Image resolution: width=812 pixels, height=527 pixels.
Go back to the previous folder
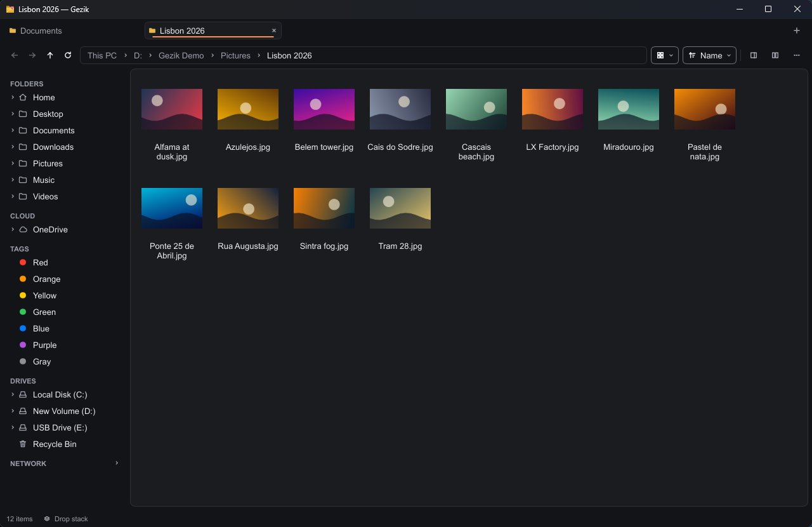15,55
